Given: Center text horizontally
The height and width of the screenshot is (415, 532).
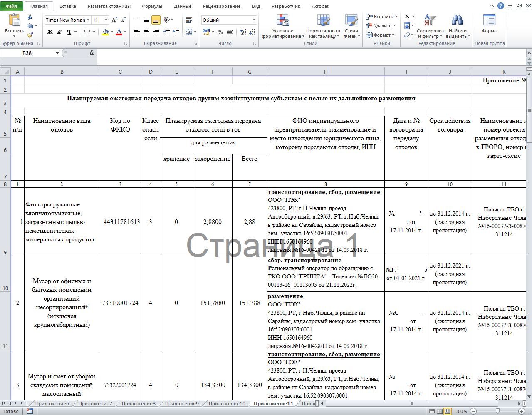Looking at the screenshot, I should (146, 32).
